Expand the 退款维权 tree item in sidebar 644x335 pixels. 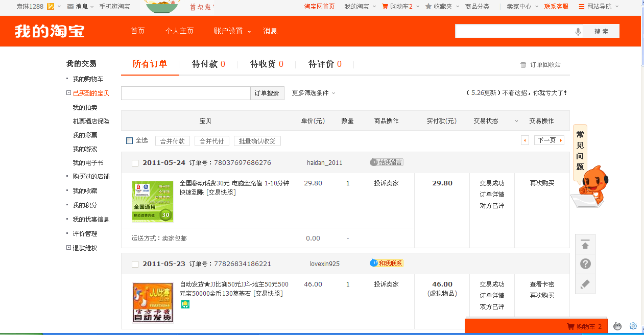point(69,248)
